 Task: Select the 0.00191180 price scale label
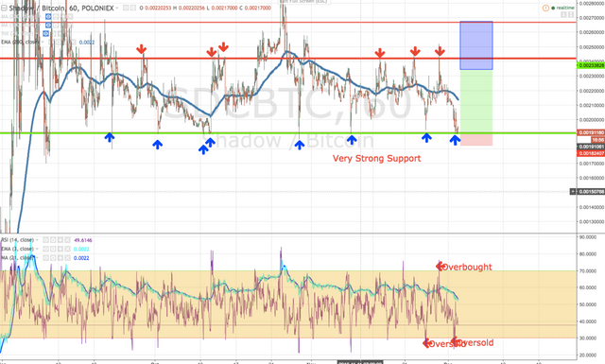[x=591, y=132]
